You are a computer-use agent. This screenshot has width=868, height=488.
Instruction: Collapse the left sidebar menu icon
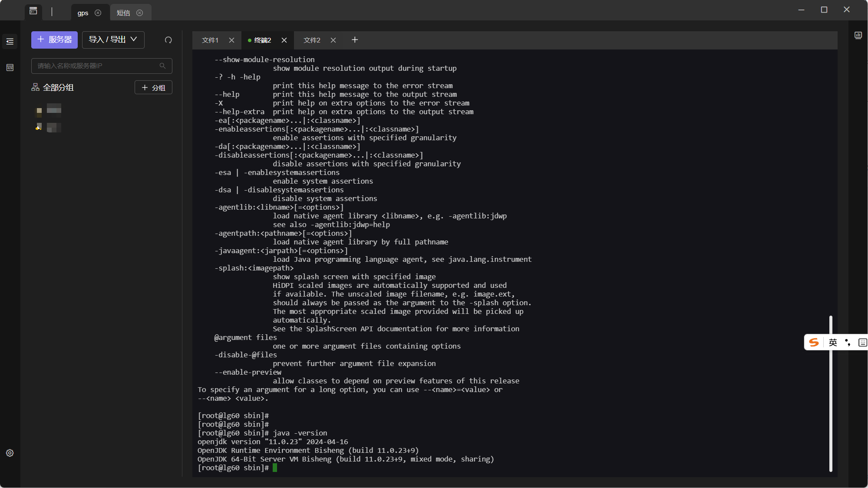coord(10,42)
